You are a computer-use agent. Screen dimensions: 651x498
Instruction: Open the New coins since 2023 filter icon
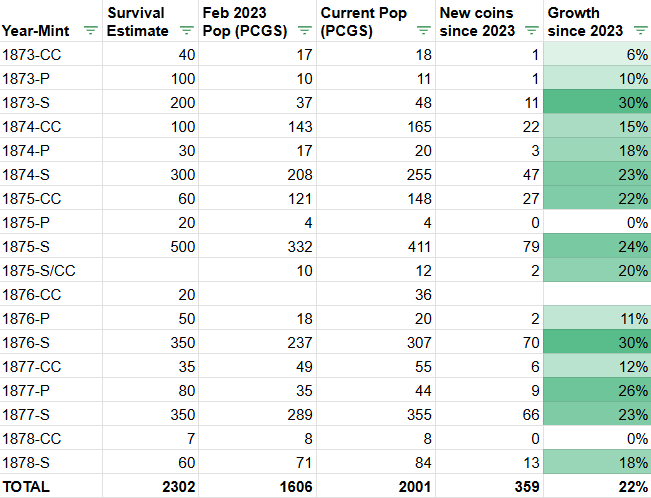pyautogui.click(x=531, y=30)
